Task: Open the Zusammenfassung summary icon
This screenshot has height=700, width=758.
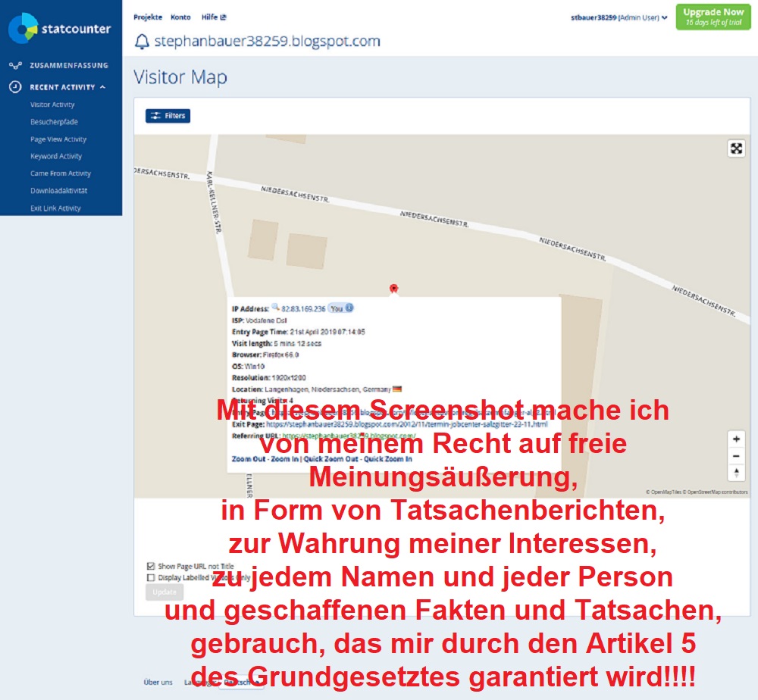Action: pyautogui.click(x=15, y=65)
